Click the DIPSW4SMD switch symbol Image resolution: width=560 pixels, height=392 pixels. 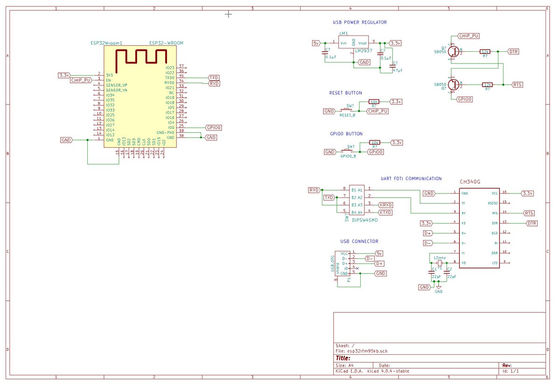click(x=357, y=200)
